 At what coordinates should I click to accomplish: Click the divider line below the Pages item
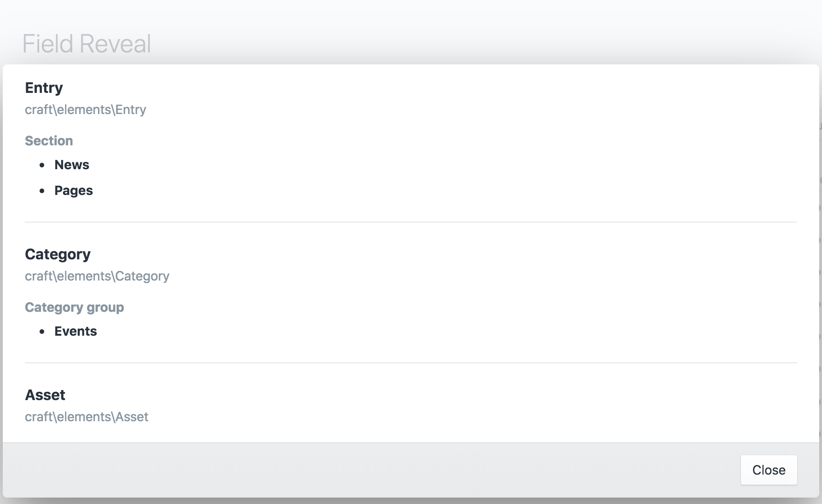point(411,222)
